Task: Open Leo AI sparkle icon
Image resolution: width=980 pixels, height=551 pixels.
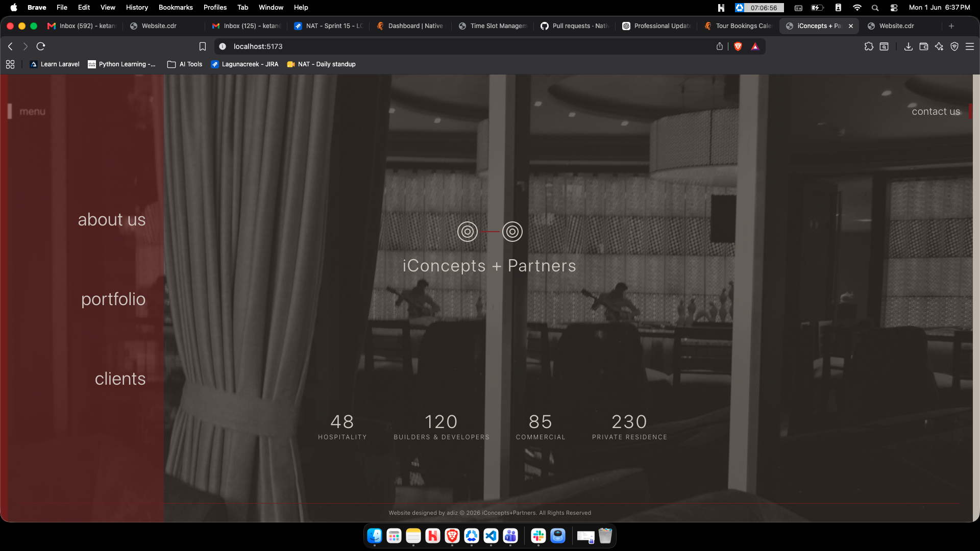Action: (939, 46)
